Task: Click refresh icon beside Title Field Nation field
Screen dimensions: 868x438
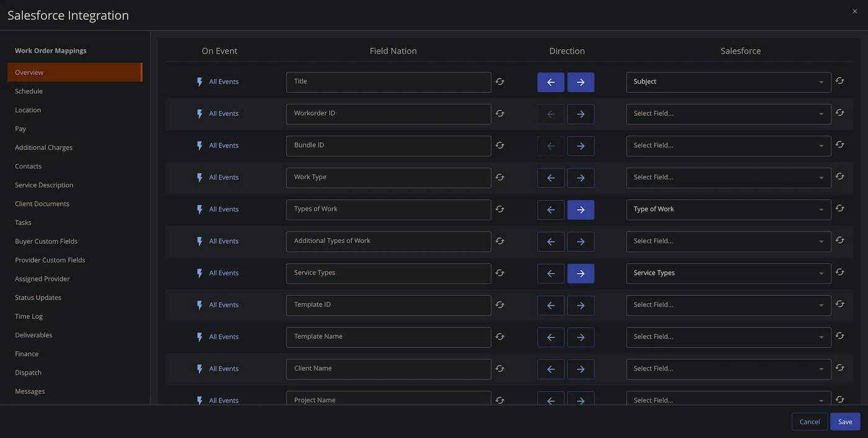Action: (500, 82)
